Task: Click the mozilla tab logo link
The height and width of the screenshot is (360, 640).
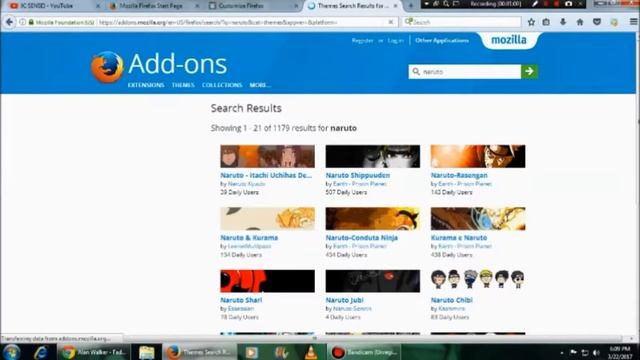Action: (x=509, y=40)
